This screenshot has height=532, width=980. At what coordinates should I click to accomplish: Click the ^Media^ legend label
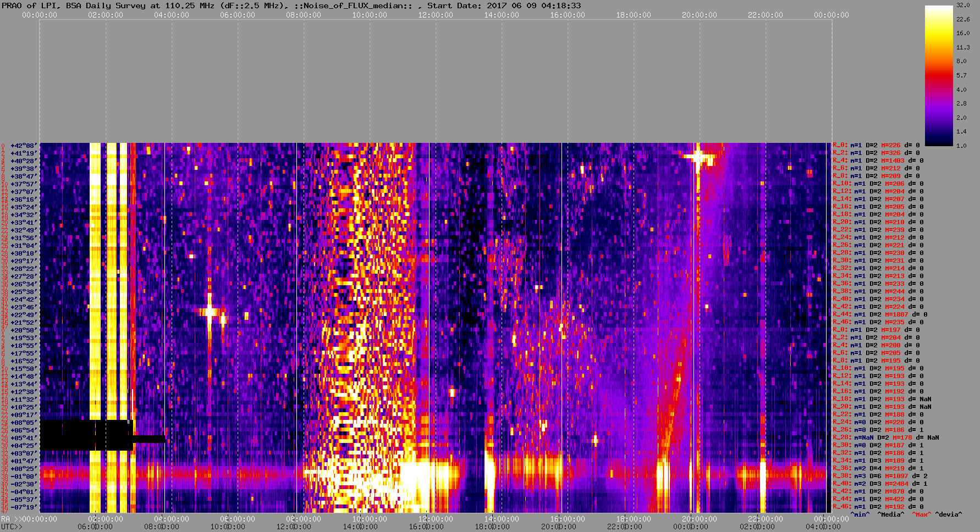[x=890, y=515]
